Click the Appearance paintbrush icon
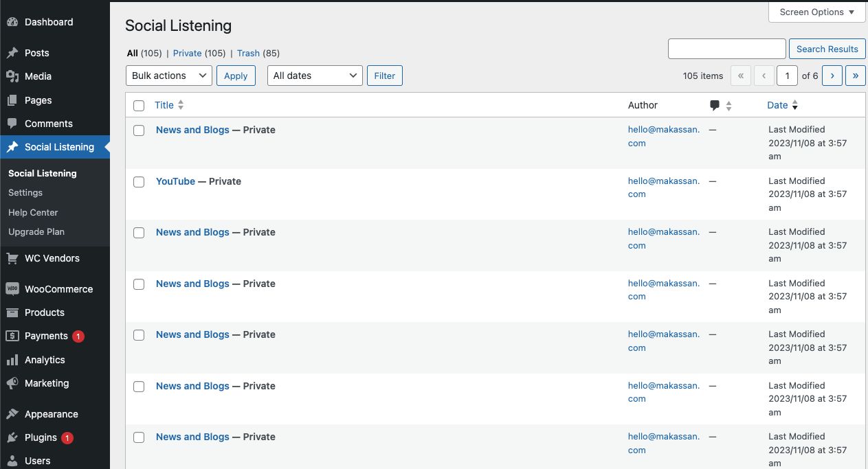The height and width of the screenshot is (469, 868). click(12, 414)
